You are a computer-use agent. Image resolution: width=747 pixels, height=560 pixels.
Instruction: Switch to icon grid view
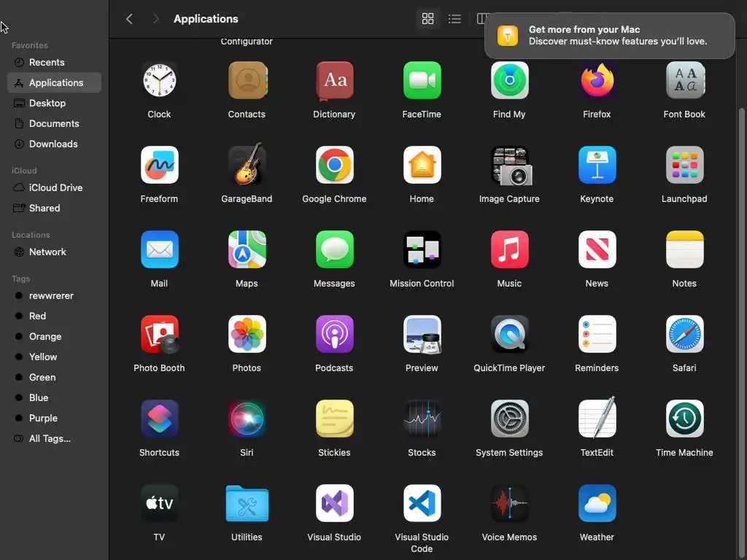tap(427, 18)
